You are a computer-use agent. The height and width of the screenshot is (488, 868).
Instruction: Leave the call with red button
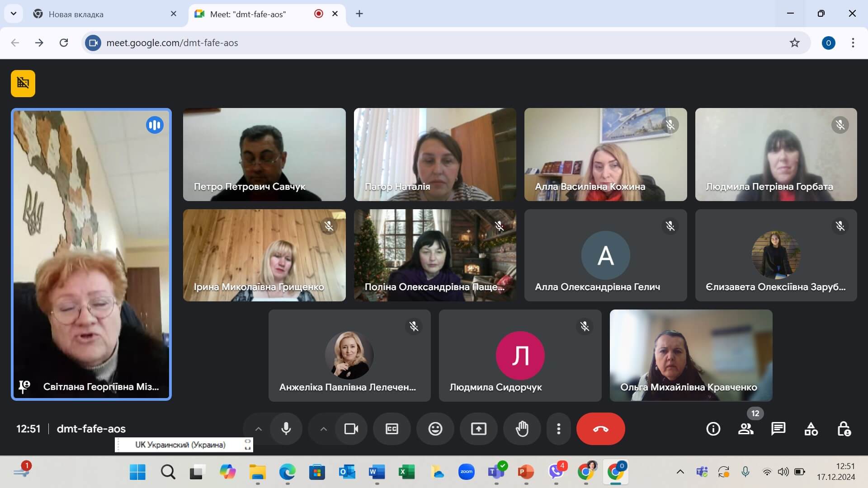point(600,429)
